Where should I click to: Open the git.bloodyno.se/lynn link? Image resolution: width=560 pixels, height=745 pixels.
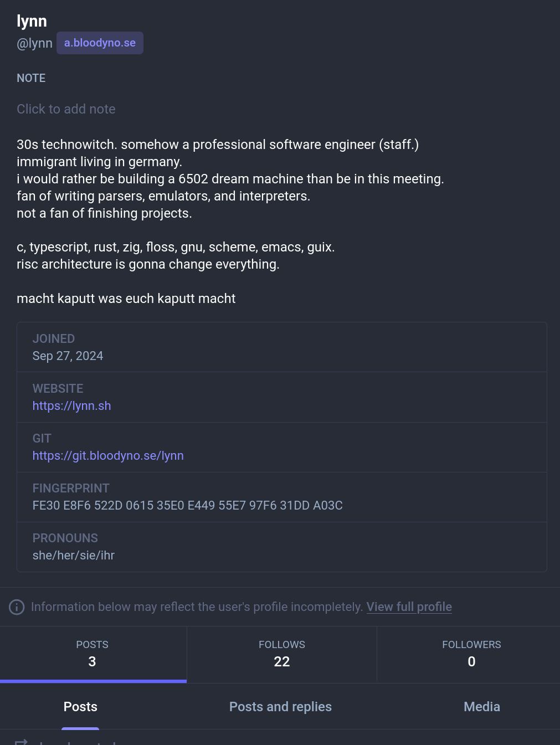point(108,456)
